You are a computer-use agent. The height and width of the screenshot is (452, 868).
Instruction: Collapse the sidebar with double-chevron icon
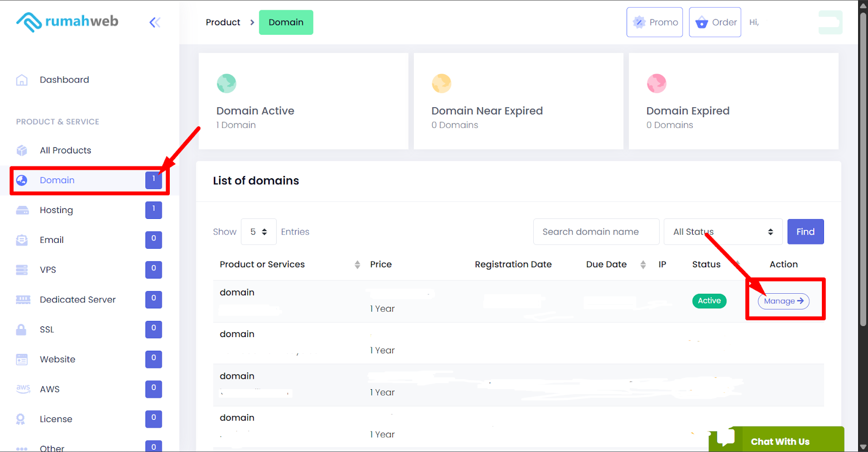(x=155, y=22)
